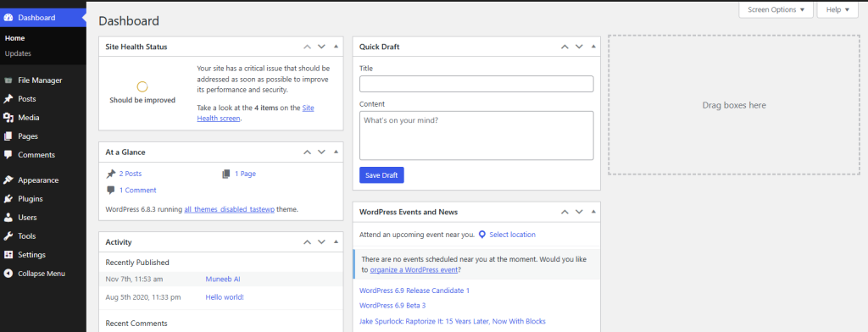This screenshot has width=868, height=332.
Task: Click the location pin icon in Events
Action: (482, 235)
